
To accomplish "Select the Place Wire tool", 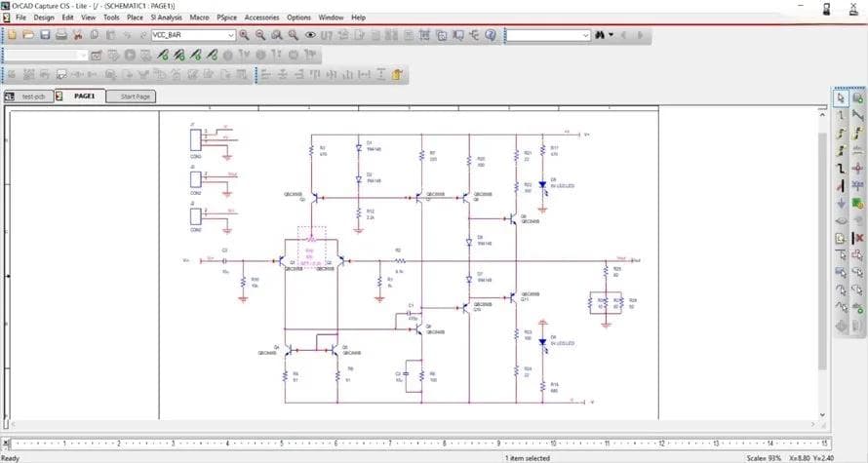I will [841, 115].
